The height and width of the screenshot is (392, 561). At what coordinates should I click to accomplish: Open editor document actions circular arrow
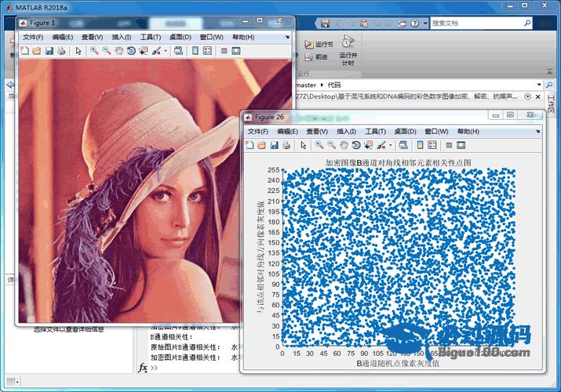[x=527, y=96]
